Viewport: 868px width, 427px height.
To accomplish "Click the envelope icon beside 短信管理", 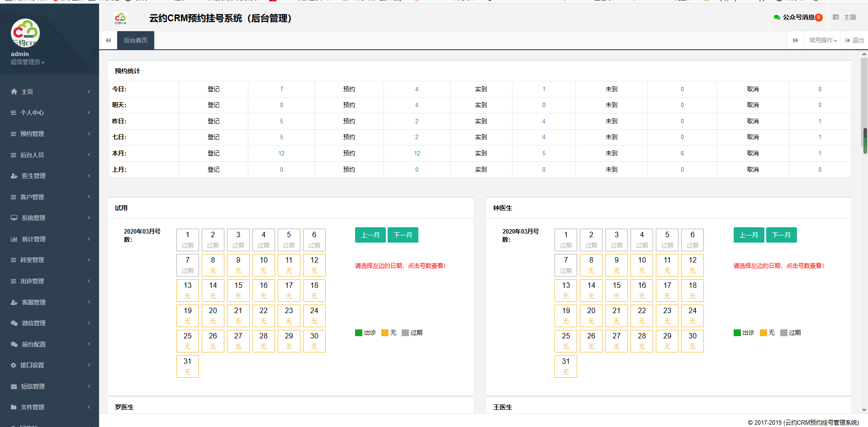I will [x=14, y=386].
